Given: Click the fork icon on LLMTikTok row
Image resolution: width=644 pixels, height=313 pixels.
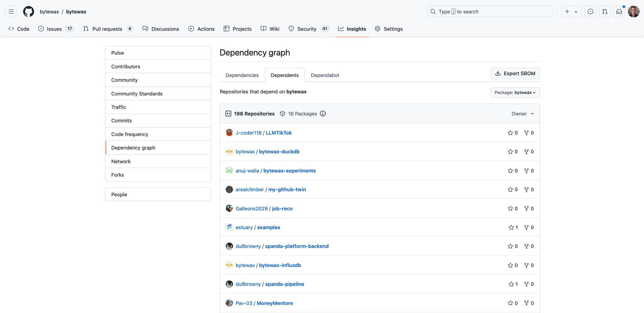Looking at the screenshot, I should click(x=526, y=133).
